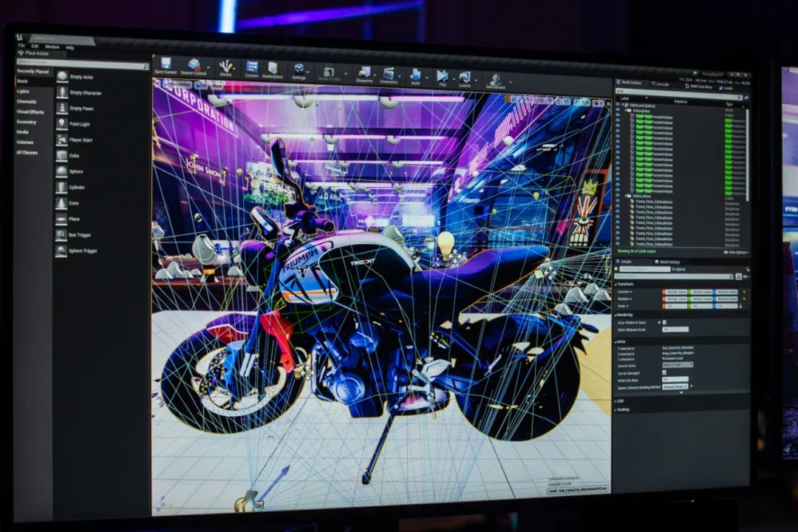
Task: Click the Launch toolbar icon
Action: pyautogui.click(x=464, y=78)
